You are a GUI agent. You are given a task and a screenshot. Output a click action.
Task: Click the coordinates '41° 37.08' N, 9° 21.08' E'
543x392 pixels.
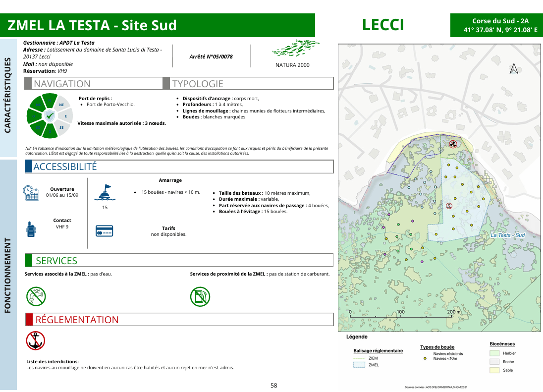click(500, 30)
